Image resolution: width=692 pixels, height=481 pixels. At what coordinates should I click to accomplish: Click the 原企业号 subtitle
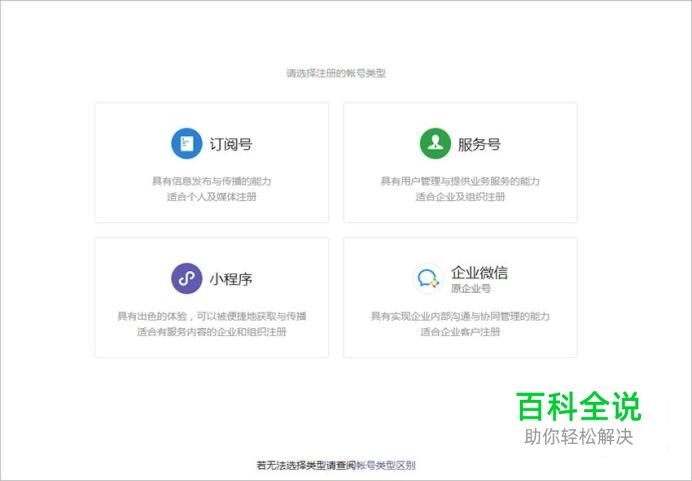point(471,289)
